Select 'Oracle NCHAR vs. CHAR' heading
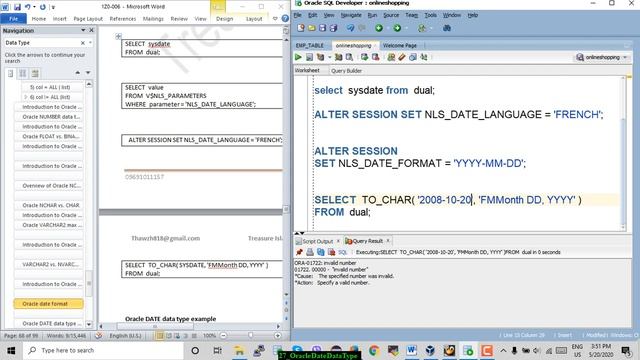This screenshot has height=360, width=640. click(49, 205)
